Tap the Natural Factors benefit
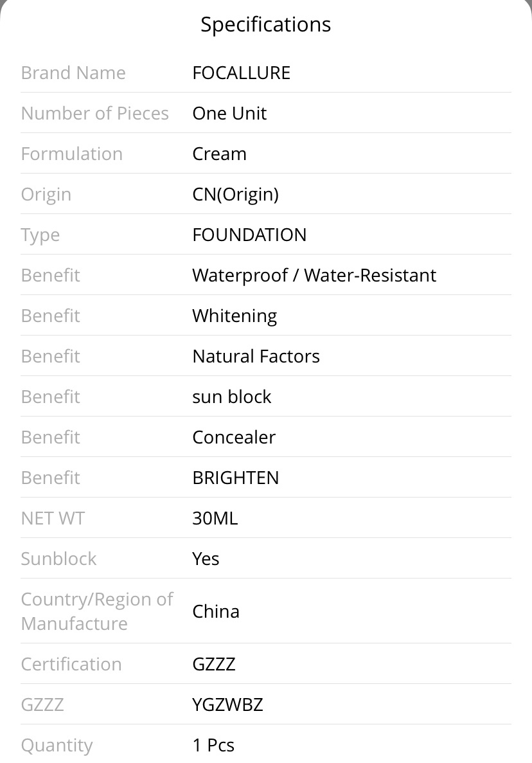 coord(256,356)
